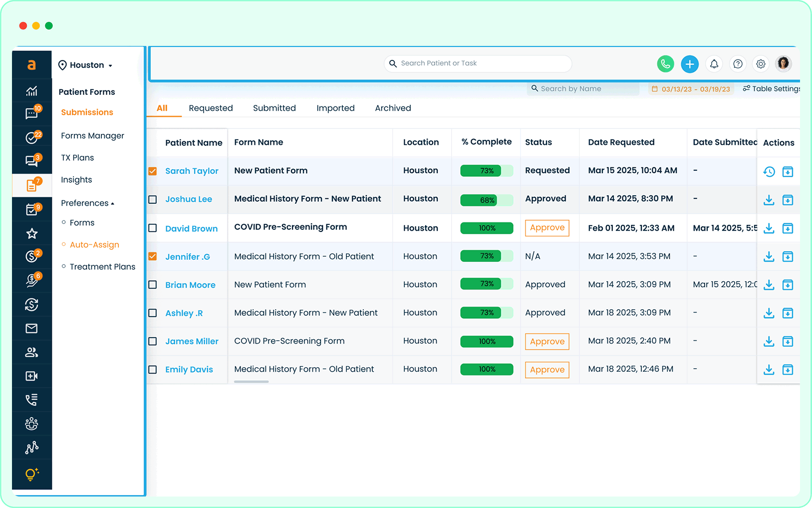Collapse the Preferences section

[87, 203]
